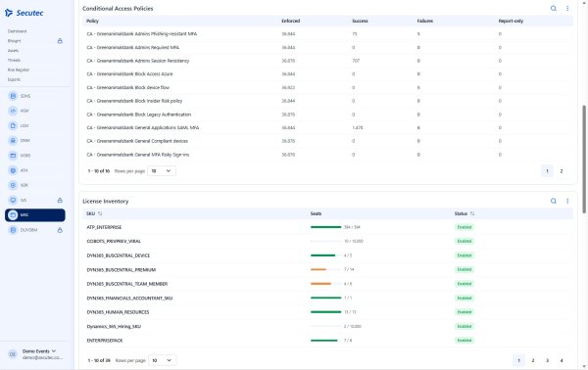This screenshot has width=588, height=370.
Task: Click the ATP_ENTERPRISE seats progress bar
Action: (326, 227)
